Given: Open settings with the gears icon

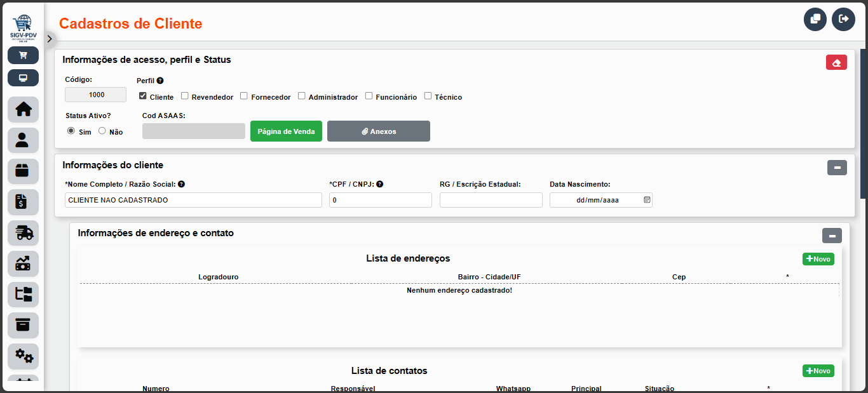Looking at the screenshot, I should coord(23,356).
